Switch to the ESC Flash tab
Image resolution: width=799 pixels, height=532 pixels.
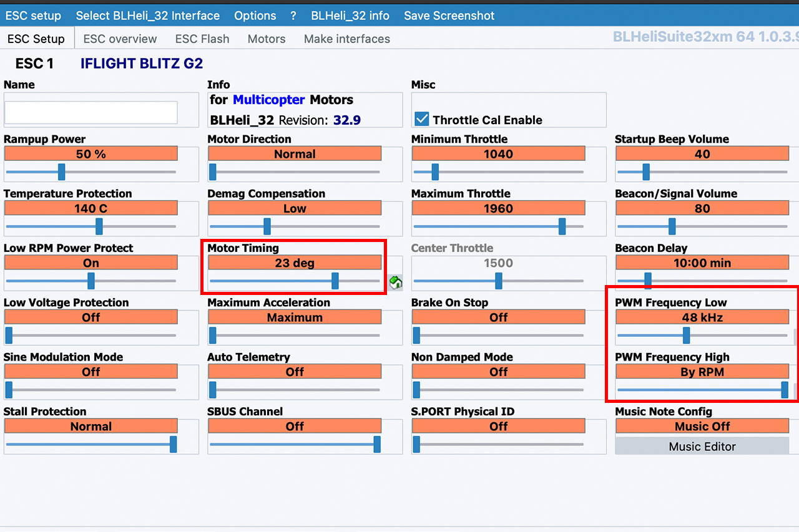[202, 39]
